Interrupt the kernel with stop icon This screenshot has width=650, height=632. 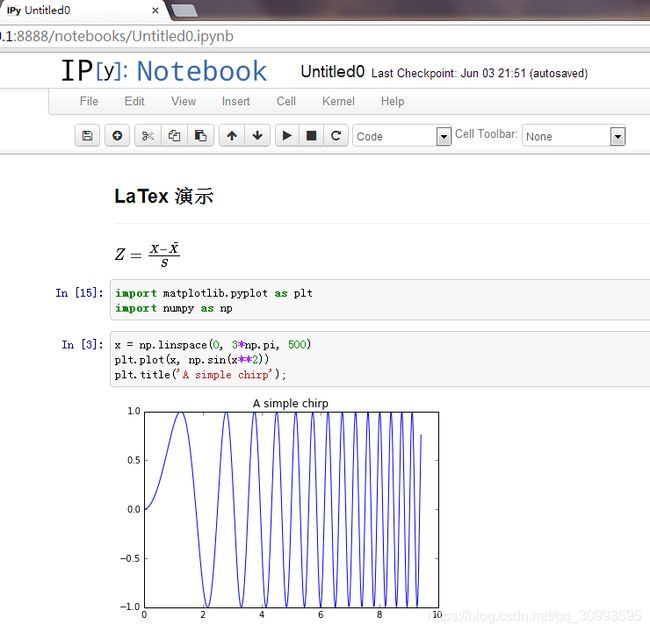311,136
